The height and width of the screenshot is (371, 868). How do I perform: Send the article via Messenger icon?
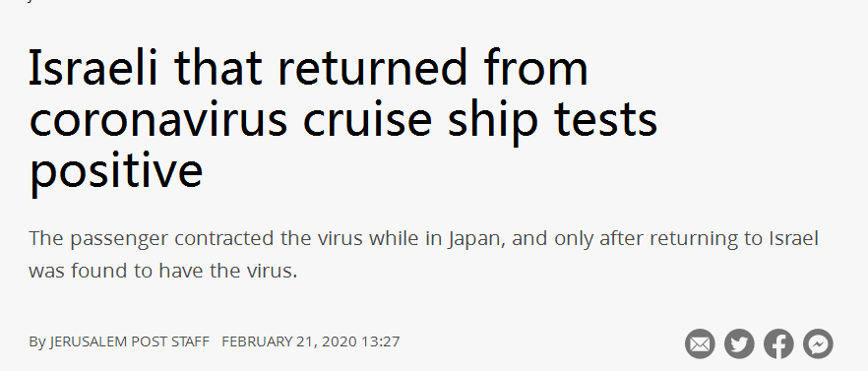818,343
